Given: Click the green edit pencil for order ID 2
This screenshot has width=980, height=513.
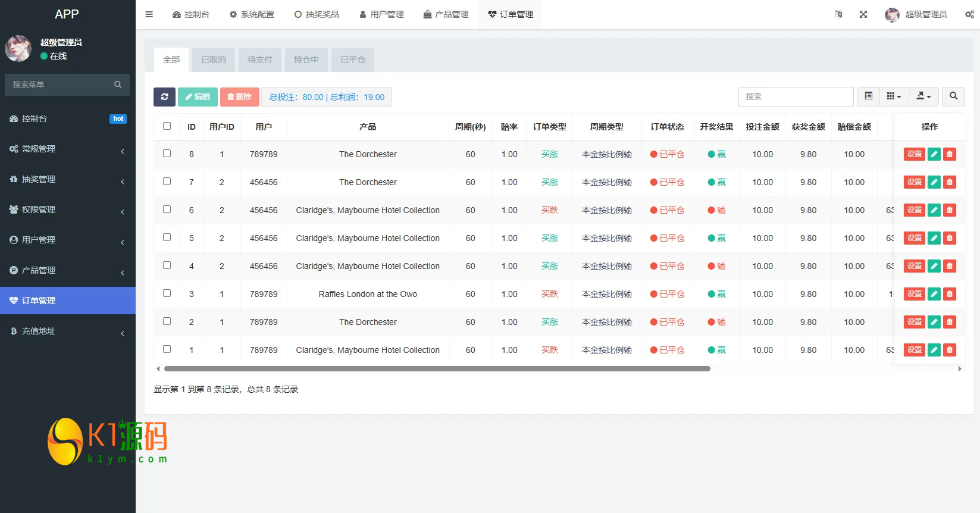Looking at the screenshot, I should pyautogui.click(x=934, y=322).
